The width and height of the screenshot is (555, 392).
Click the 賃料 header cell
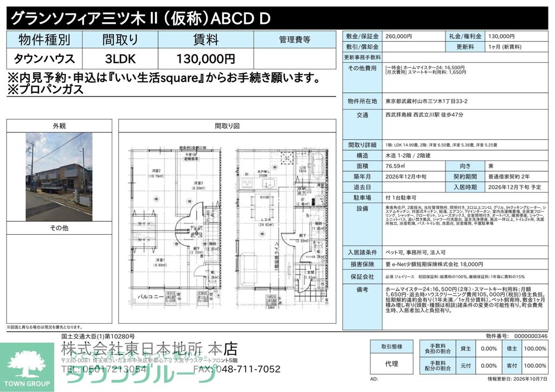(x=205, y=40)
